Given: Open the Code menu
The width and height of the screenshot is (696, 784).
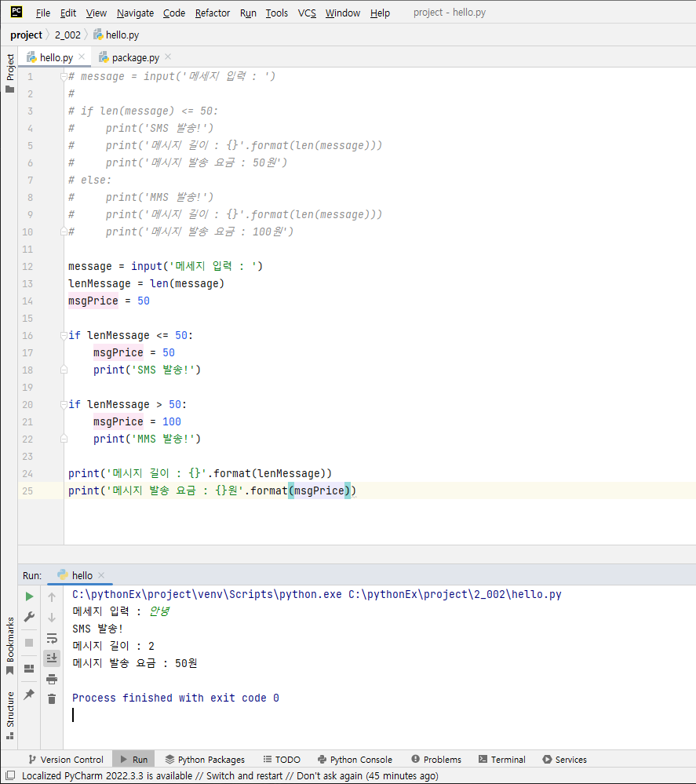Looking at the screenshot, I should 174,13.
